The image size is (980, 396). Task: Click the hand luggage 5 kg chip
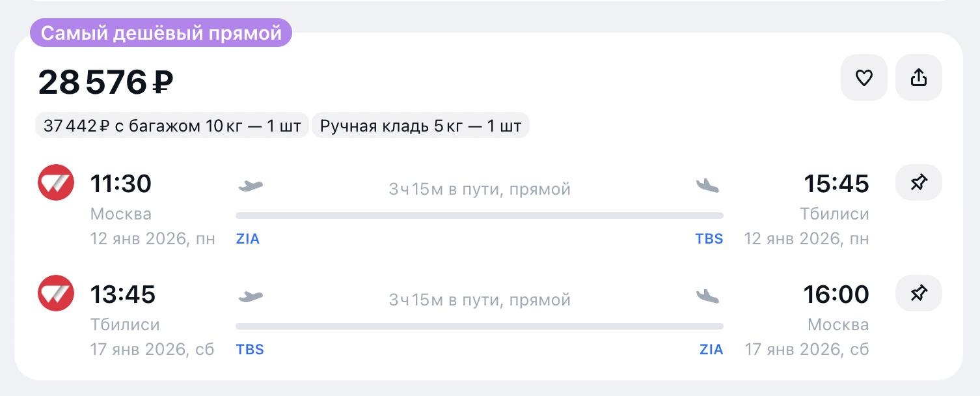click(420, 126)
